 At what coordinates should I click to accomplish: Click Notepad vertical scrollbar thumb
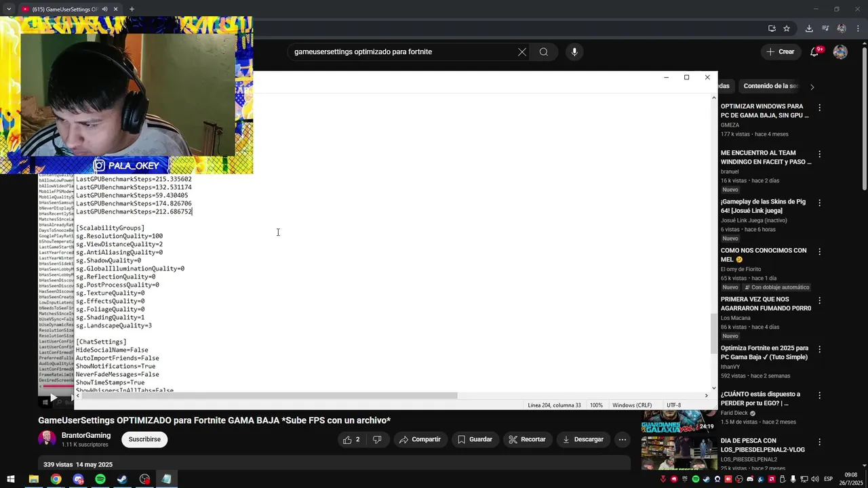tap(713, 333)
